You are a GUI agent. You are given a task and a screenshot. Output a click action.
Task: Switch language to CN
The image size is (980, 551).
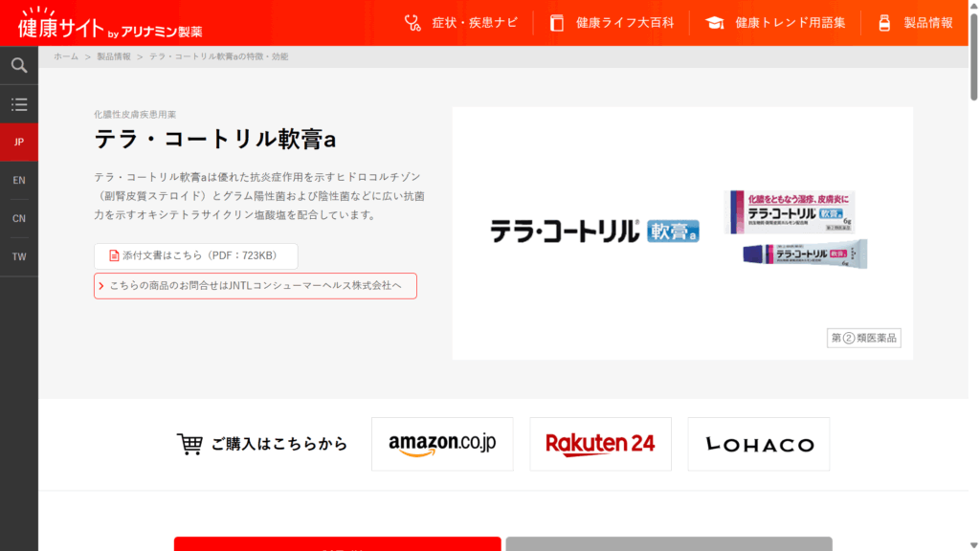[19, 219]
